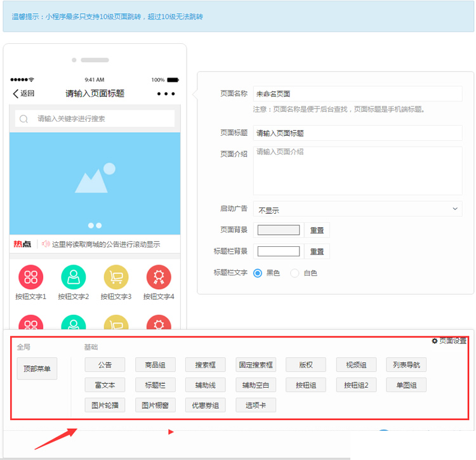Click the second-row green user icon
This screenshot has width=476, height=460.
coord(74,322)
